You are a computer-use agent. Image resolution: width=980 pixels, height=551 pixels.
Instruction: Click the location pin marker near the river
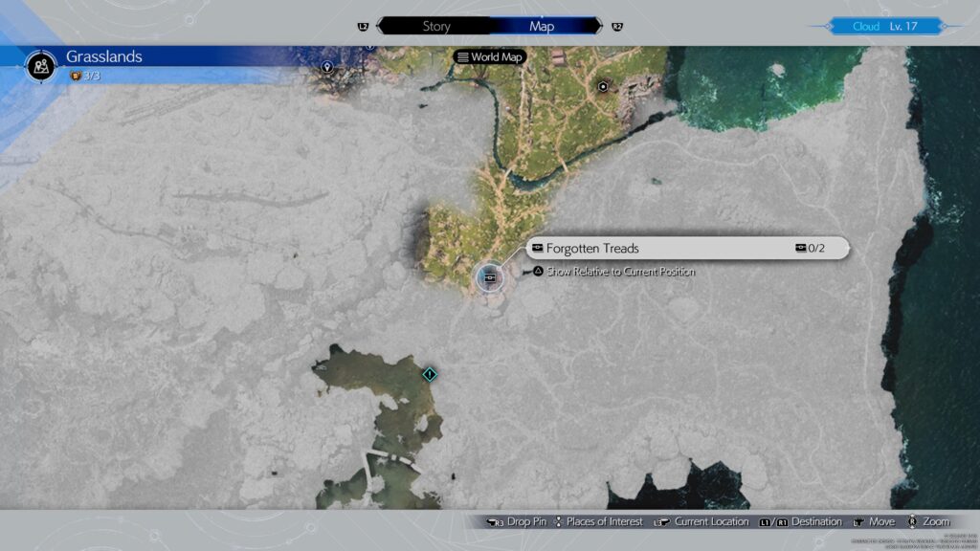pyautogui.click(x=328, y=68)
